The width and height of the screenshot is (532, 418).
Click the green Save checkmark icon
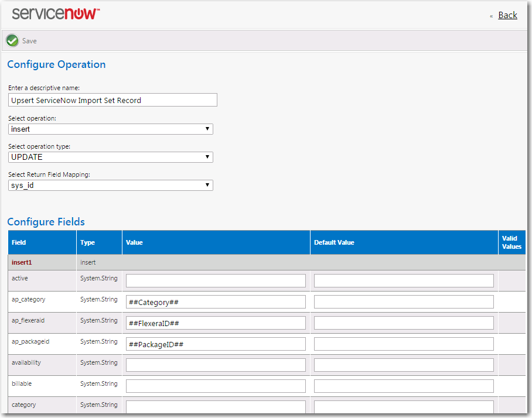pyautogui.click(x=12, y=40)
